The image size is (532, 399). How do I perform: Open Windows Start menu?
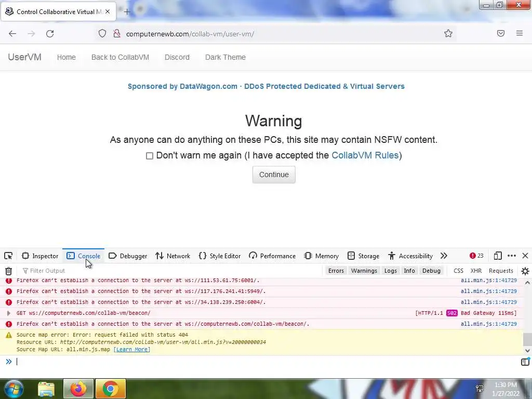click(x=14, y=389)
